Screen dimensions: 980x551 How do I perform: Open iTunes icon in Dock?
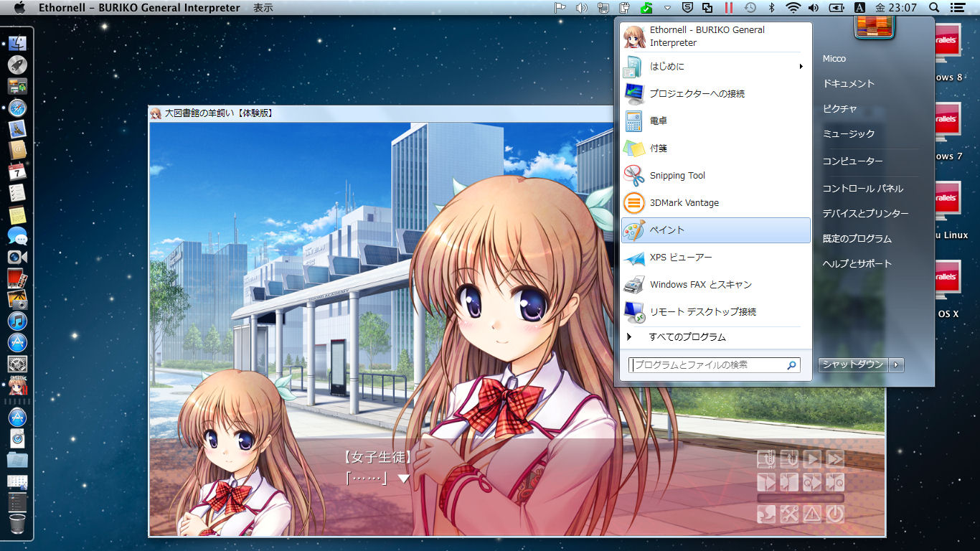tap(18, 321)
